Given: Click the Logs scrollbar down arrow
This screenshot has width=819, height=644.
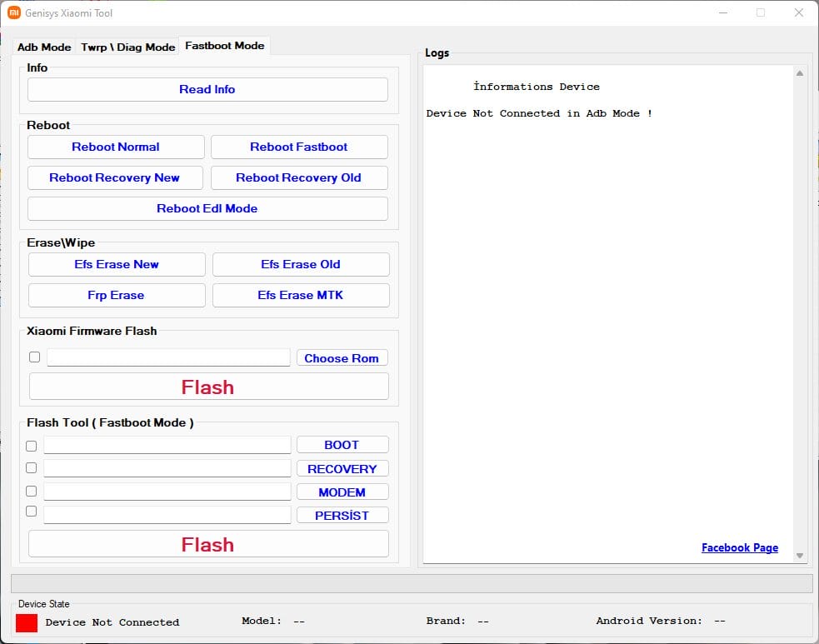Looking at the screenshot, I should click(800, 554).
